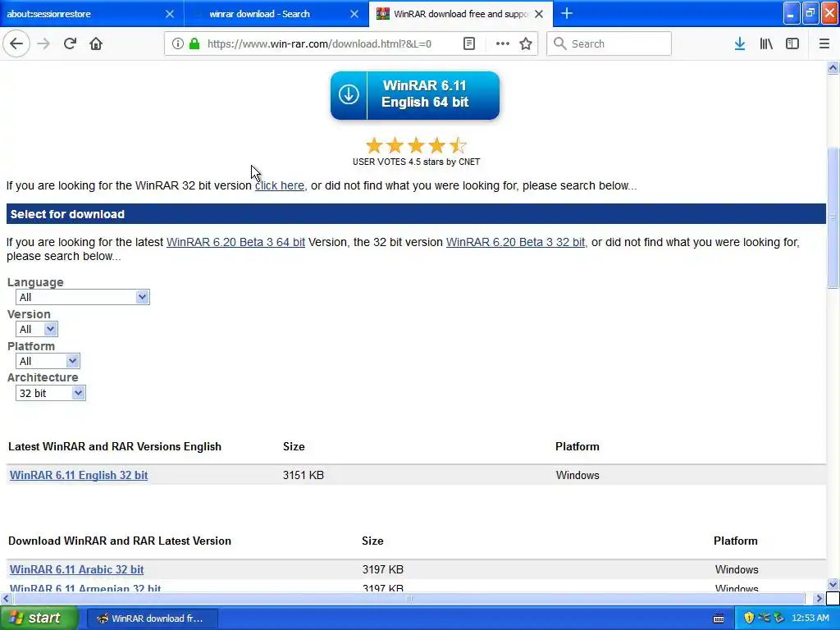Open the Firefox home page
The width and height of the screenshot is (840, 630).
pos(96,43)
